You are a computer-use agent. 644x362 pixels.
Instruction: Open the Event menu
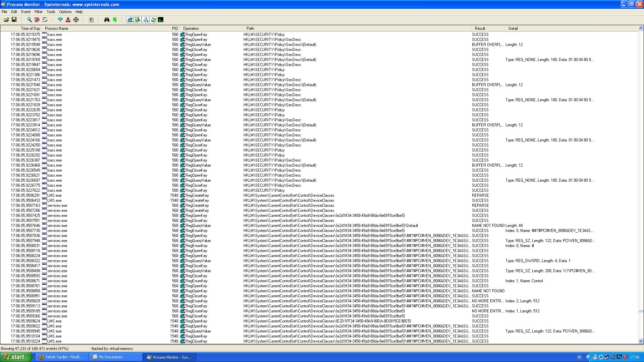tap(26, 12)
